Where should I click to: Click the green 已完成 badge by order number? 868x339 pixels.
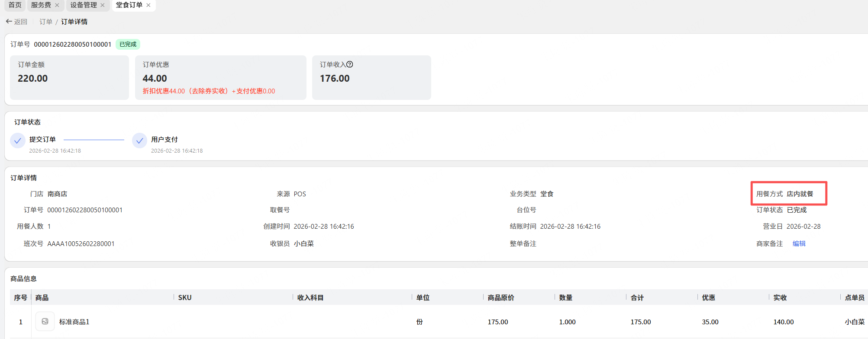128,44
